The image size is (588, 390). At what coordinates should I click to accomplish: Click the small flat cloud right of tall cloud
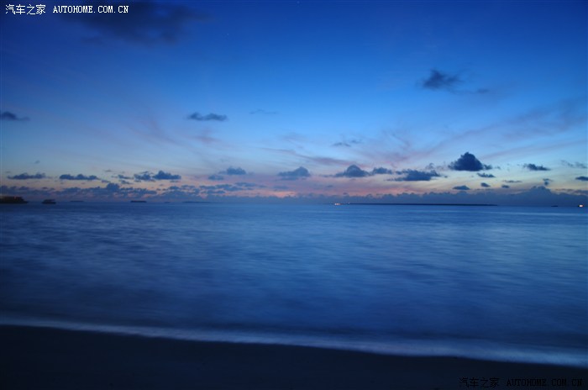click(x=536, y=167)
